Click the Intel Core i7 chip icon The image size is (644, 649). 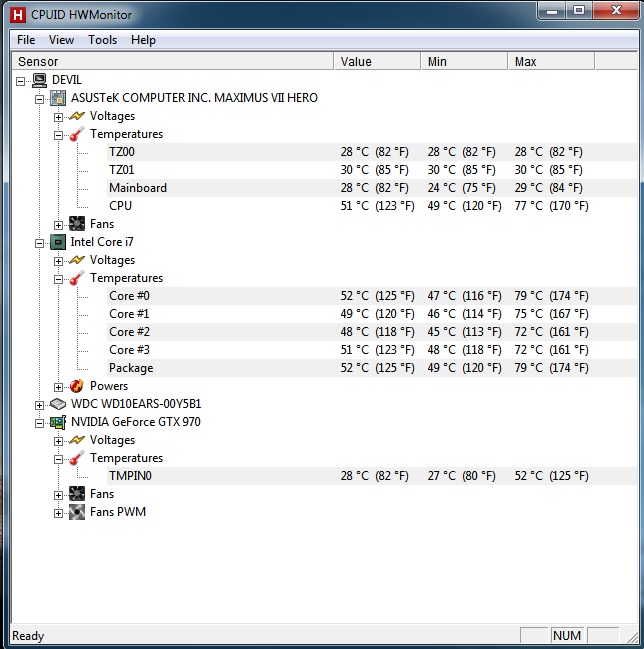(58, 242)
